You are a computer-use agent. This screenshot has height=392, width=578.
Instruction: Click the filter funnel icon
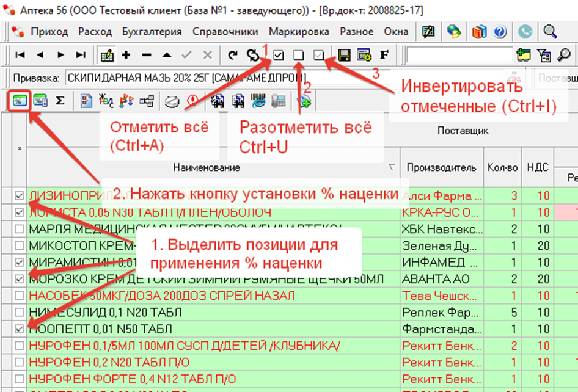[x=544, y=56]
